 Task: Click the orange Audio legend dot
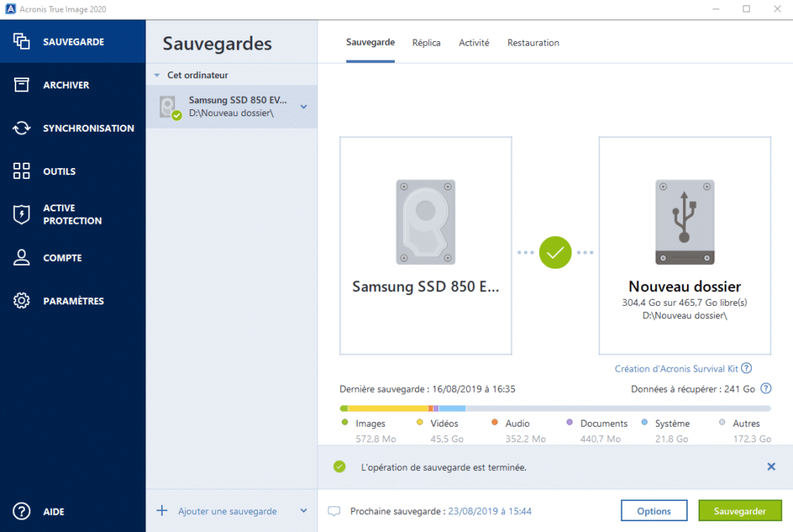[495, 422]
